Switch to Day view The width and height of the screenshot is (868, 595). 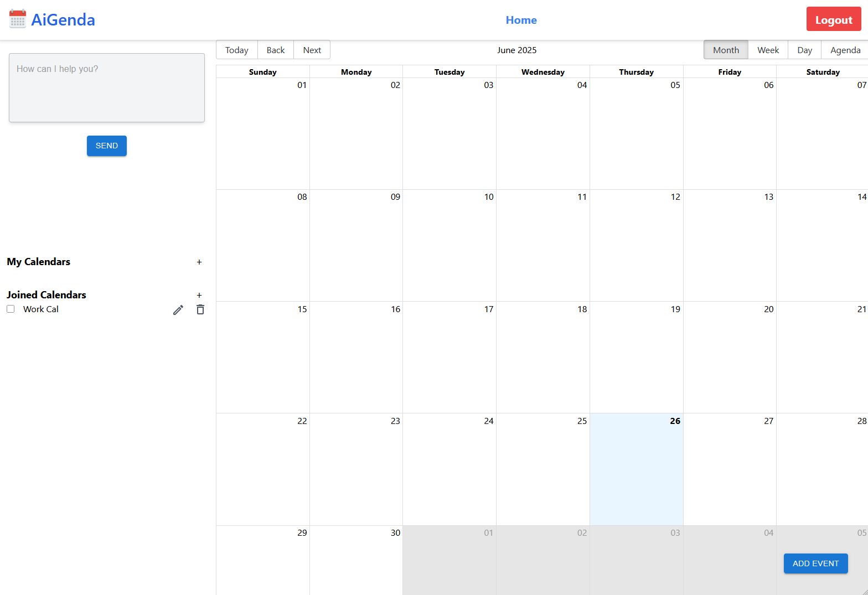click(x=804, y=50)
